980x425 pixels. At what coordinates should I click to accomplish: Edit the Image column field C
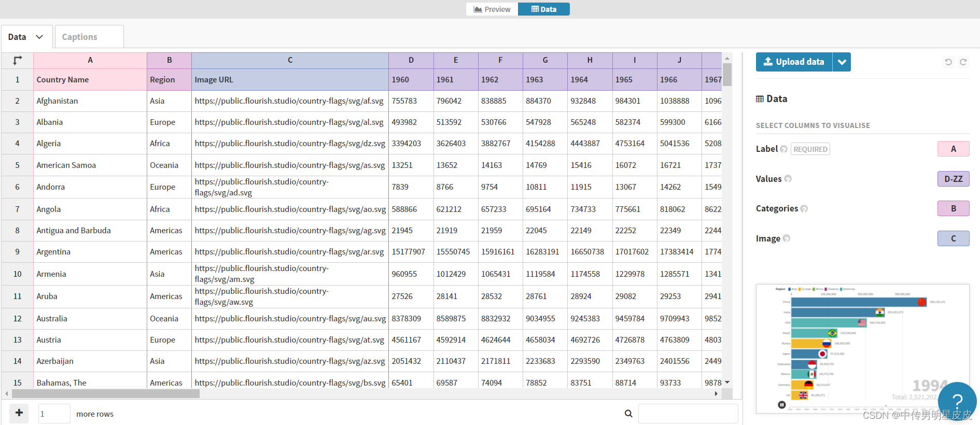953,238
